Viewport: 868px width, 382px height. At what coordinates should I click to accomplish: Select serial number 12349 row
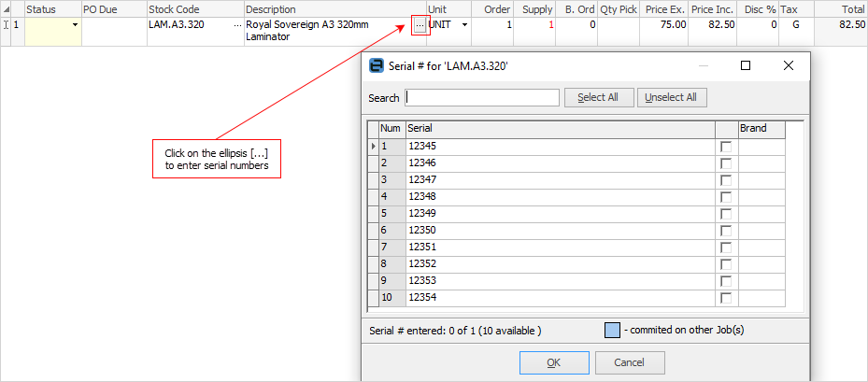(x=561, y=214)
